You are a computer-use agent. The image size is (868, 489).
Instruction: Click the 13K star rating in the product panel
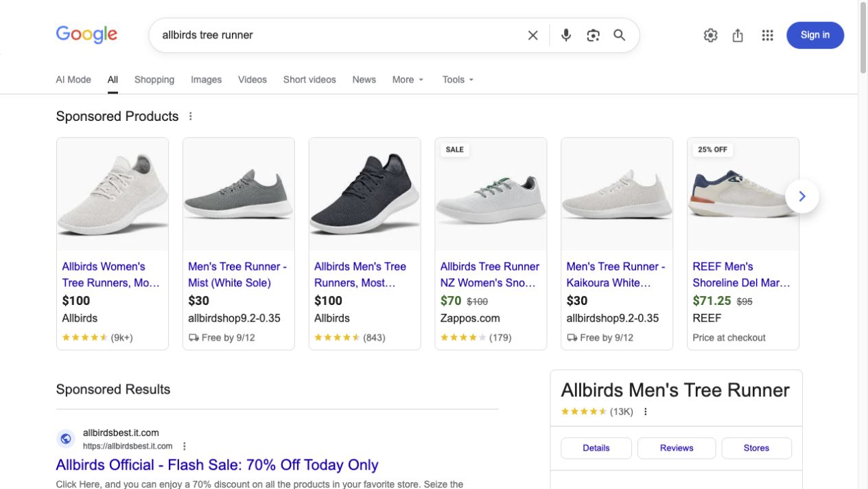(597, 412)
